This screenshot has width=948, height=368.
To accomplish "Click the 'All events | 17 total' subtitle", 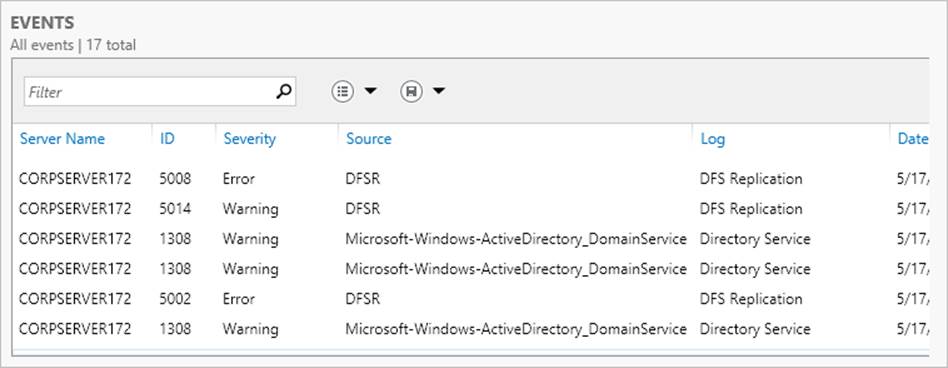I will (73, 45).
